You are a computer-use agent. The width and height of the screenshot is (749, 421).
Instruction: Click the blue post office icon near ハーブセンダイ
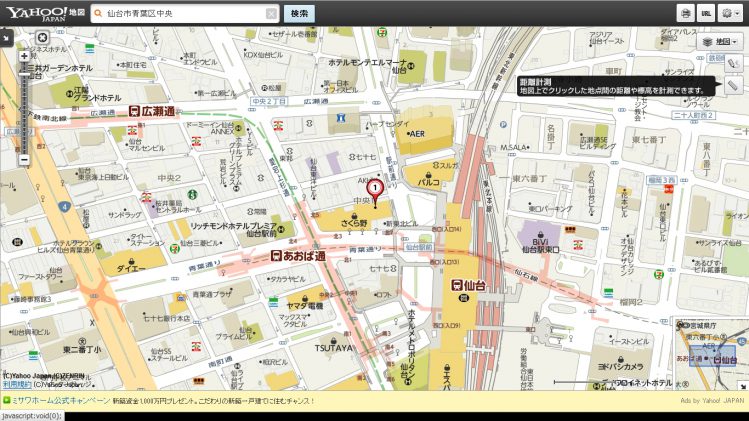pos(341,117)
